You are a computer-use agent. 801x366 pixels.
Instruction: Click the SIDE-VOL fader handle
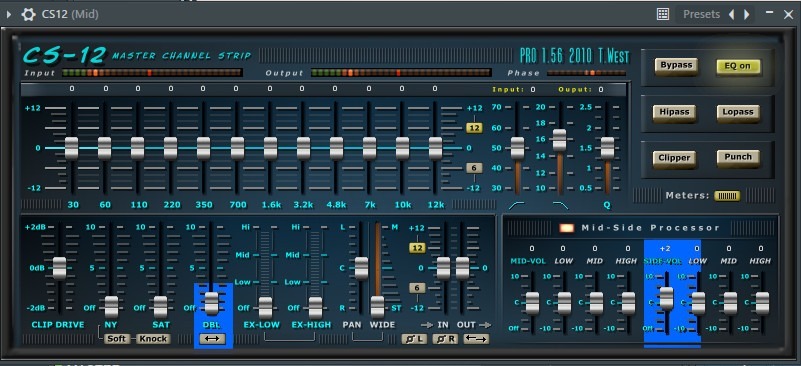(x=666, y=299)
